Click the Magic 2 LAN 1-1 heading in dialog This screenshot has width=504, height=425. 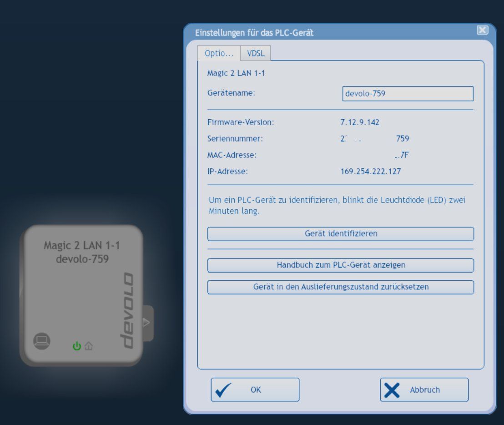tap(236, 73)
